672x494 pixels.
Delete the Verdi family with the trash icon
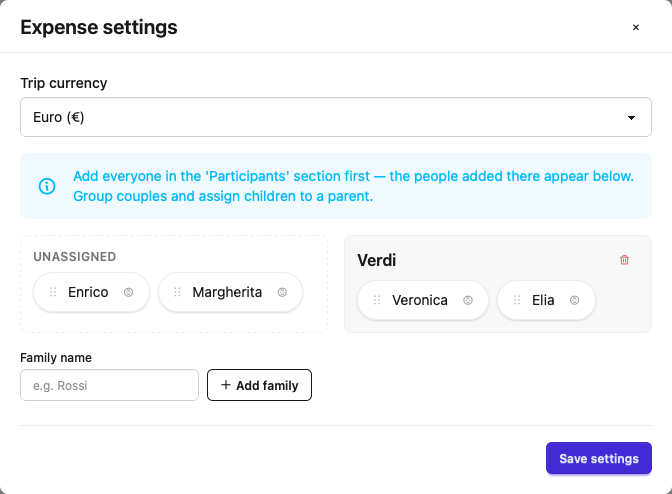pyautogui.click(x=624, y=260)
